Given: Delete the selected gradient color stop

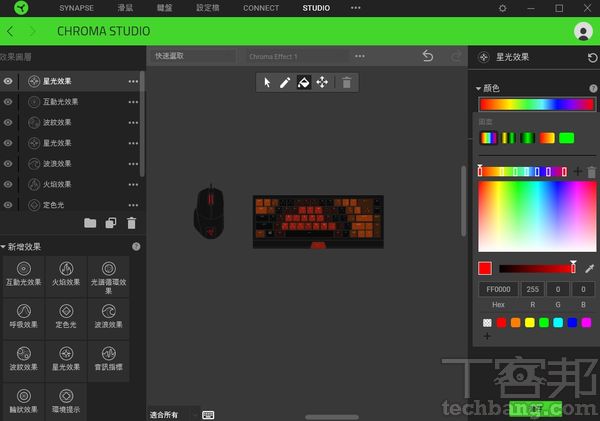Looking at the screenshot, I should (x=592, y=171).
